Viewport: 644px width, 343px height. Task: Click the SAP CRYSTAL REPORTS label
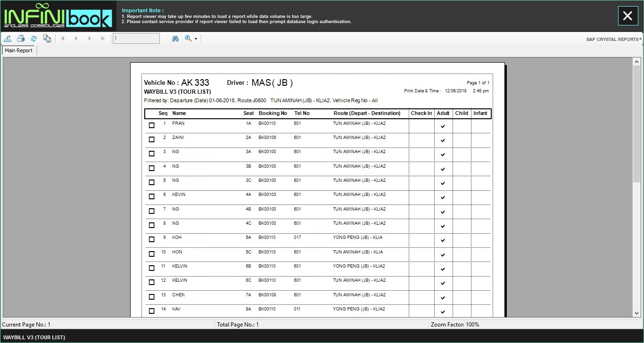(614, 40)
